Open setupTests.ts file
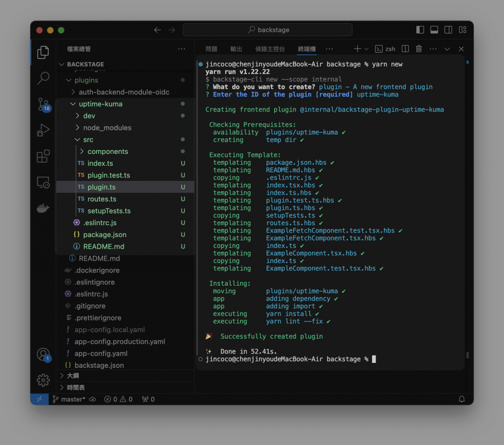The image size is (504, 445). pyautogui.click(x=126, y=211)
